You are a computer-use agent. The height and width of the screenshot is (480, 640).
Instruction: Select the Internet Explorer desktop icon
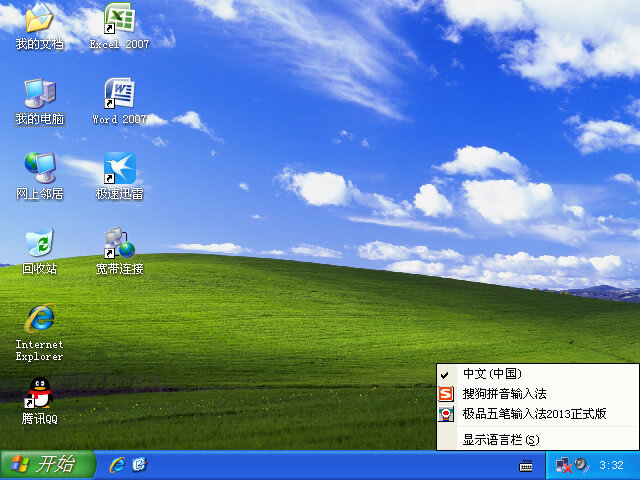(x=40, y=318)
